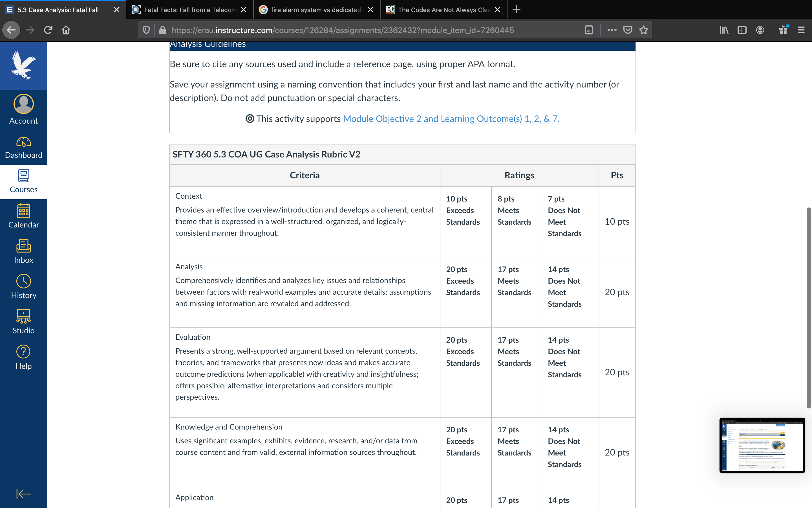Close the fire alarm system tab
The width and height of the screenshot is (812, 508).
[370, 10]
